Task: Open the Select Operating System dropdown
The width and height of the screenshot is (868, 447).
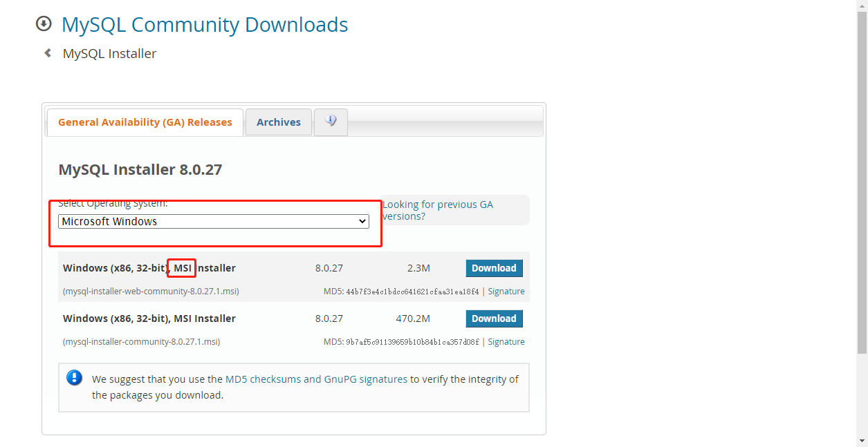Action: click(x=214, y=222)
